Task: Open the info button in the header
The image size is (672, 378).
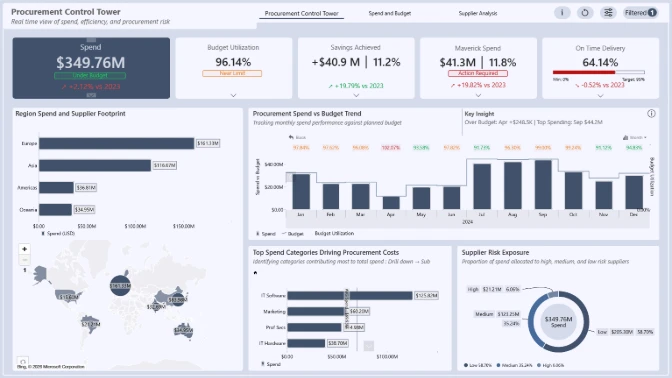Action: 562,13
